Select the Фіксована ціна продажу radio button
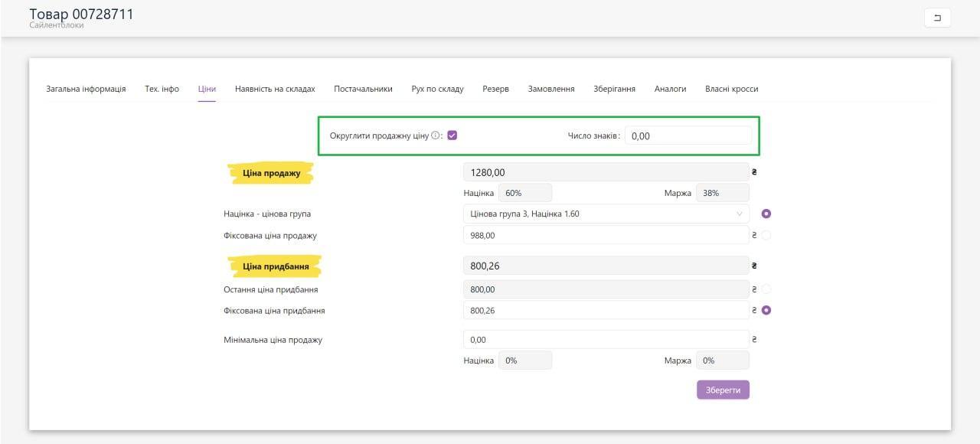 (x=766, y=235)
